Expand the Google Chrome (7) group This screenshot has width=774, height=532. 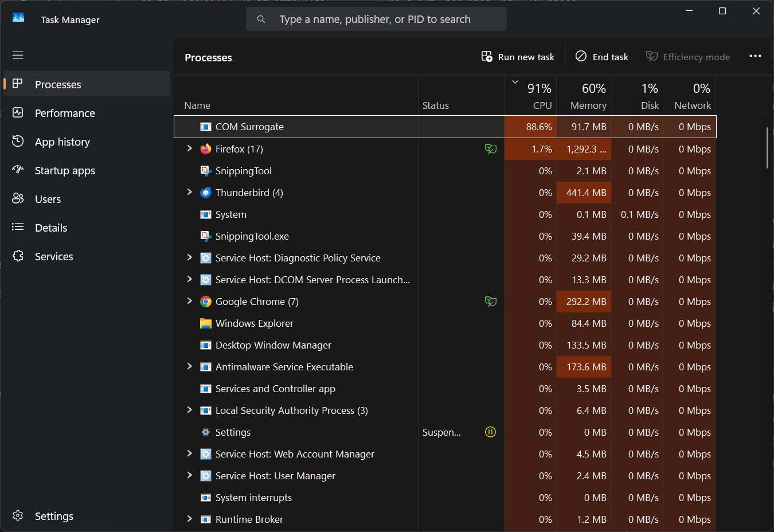pos(189,301)
